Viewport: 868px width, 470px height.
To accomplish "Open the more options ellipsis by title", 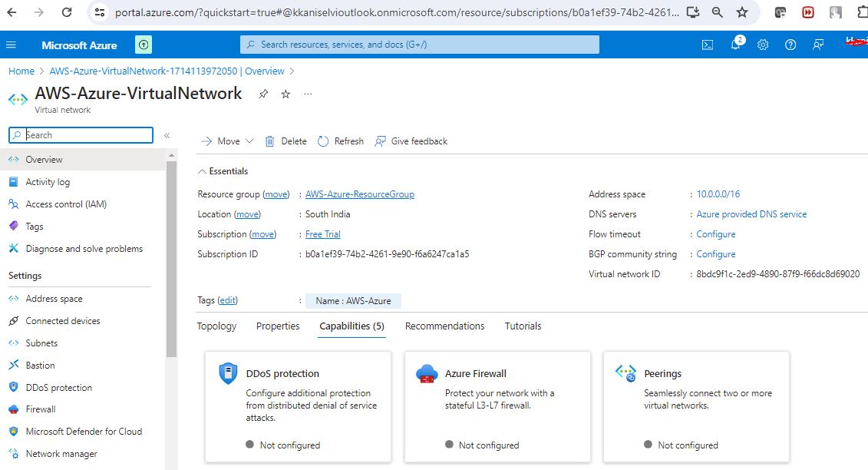I will tap(308, 94).
